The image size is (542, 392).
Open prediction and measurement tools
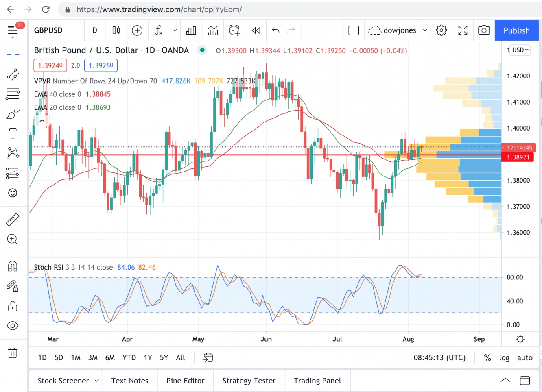[13, 173]
